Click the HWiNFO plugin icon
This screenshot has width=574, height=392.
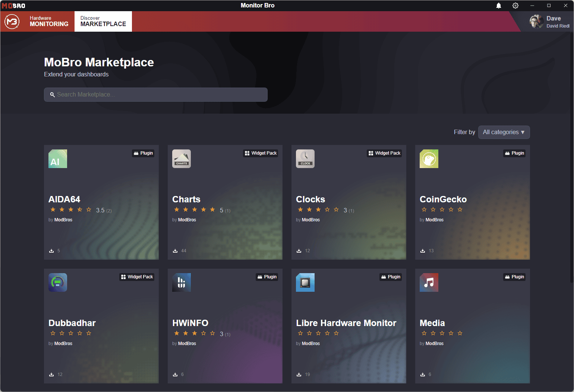182,282
